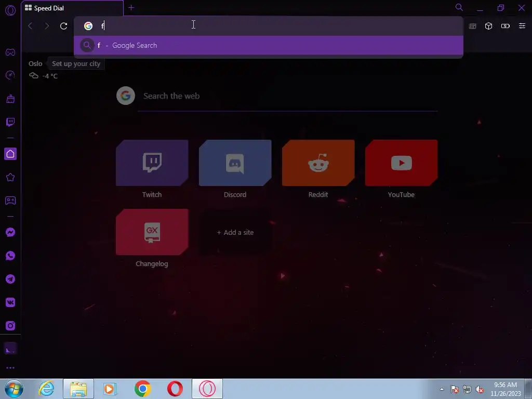Click the Oslo city label
532x399 pixels.
pyautogui.click(x=35, y=64)
